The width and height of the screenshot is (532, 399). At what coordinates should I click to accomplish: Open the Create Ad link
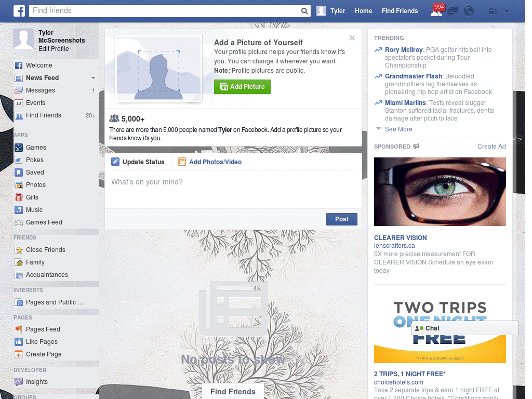point(491,146)
